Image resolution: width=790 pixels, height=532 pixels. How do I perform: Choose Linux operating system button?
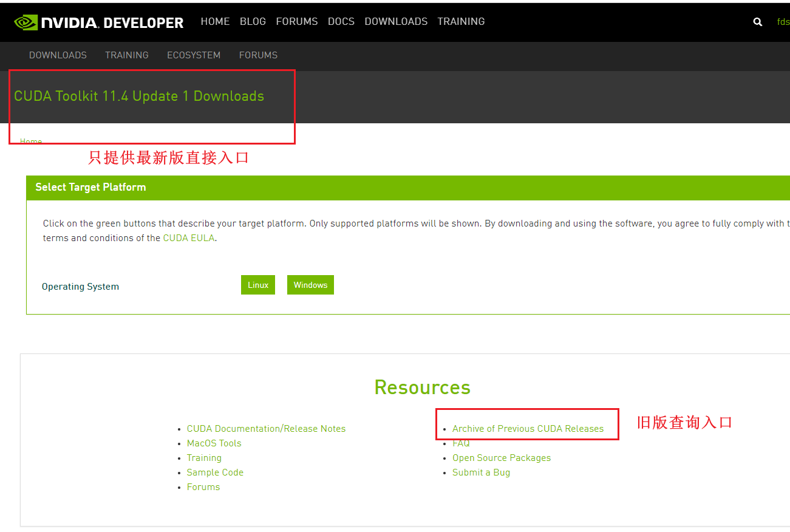[258, 285]
